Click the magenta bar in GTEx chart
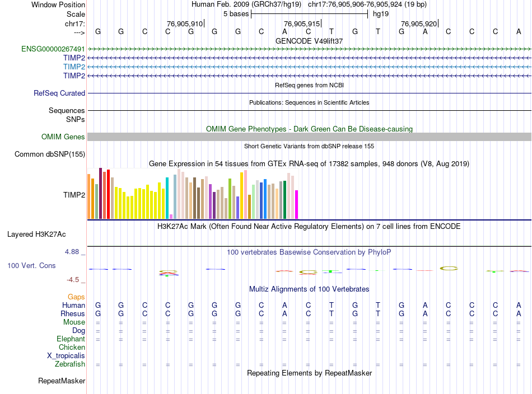Screen dimensions: 532x394 click(x=297, y=204)
